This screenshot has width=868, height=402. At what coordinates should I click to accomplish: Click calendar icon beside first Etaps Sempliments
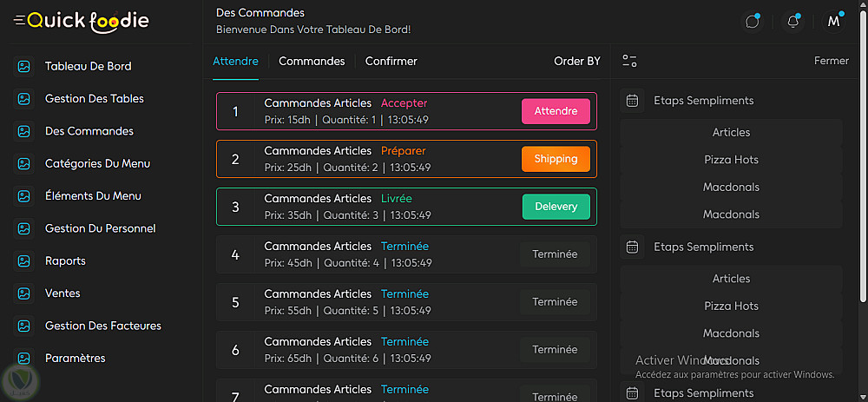[x=633, y=101]
